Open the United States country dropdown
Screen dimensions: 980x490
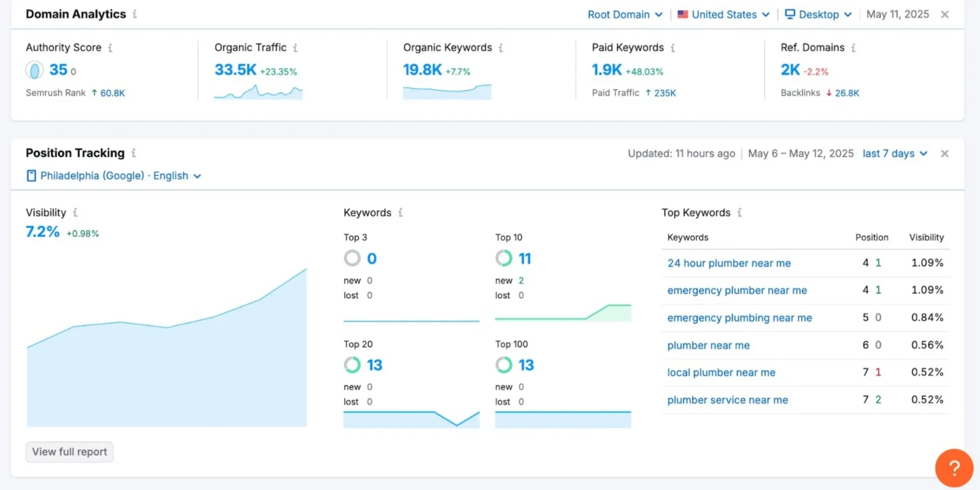[x=723, y=15]
